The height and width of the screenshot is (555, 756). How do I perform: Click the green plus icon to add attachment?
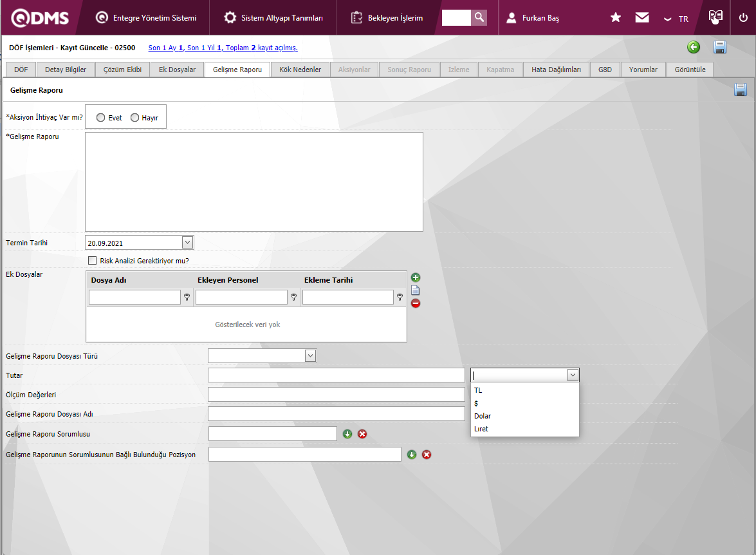(x=416, y=277)
